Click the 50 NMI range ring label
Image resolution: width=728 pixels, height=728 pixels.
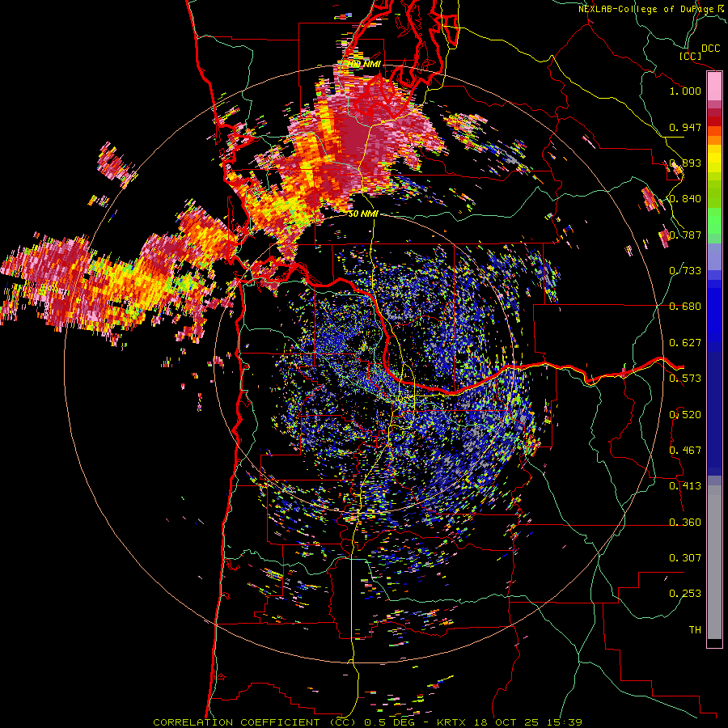pyautogui.click(x=363, y=214)
